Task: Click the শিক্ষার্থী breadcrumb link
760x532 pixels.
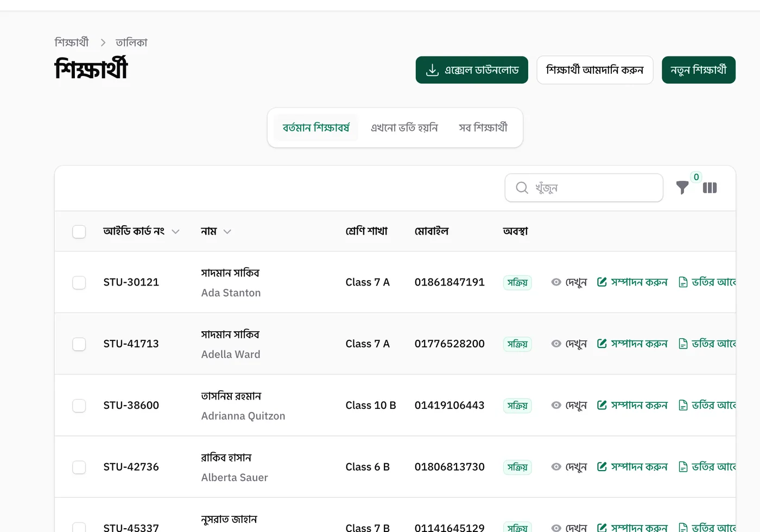Action: click(72, 42)
